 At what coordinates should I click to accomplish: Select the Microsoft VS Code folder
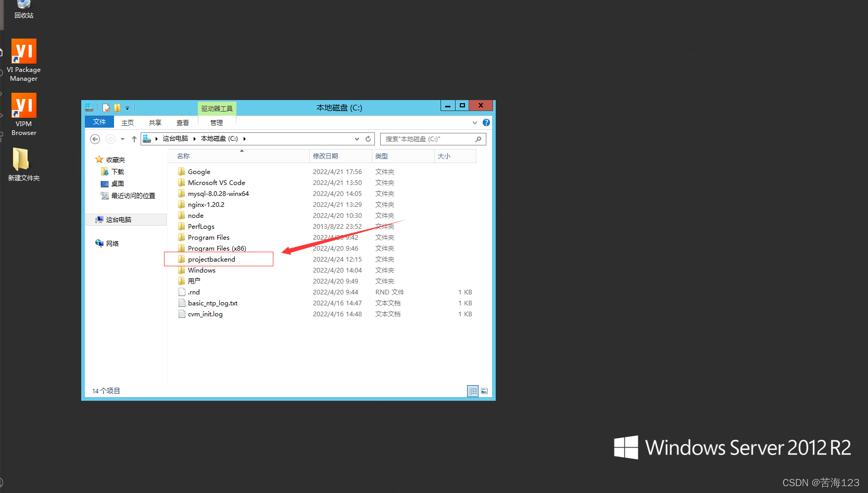click(x=211, y=182)
